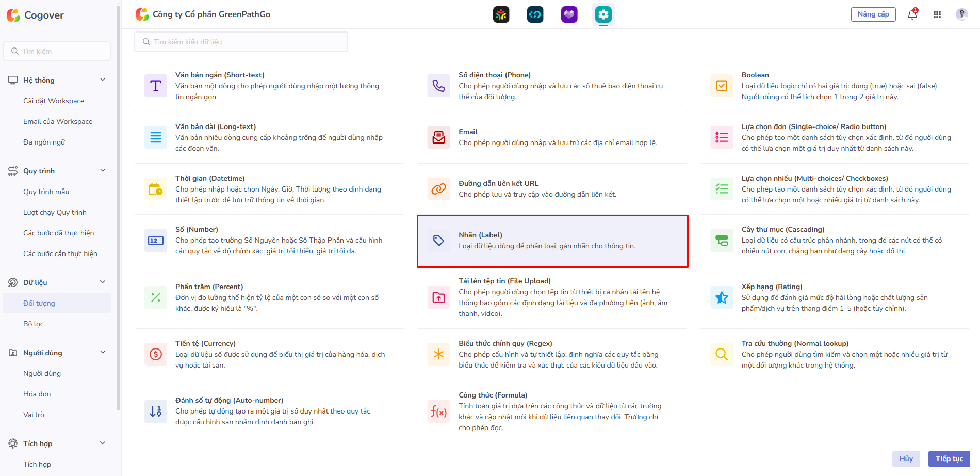Viewport: 980px width, 476px height.
Task: Go to Cài đặt Workspace menu item
Action: [x=54, y=101]
